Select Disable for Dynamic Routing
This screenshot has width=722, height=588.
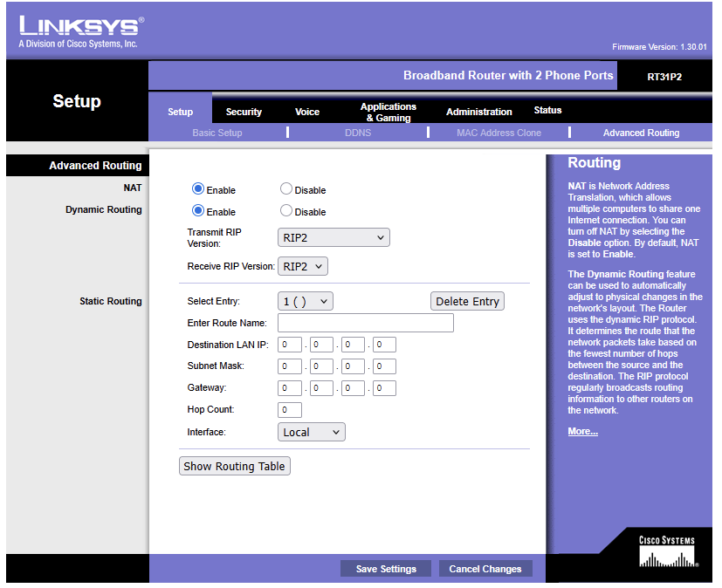[x=286, y=211]
